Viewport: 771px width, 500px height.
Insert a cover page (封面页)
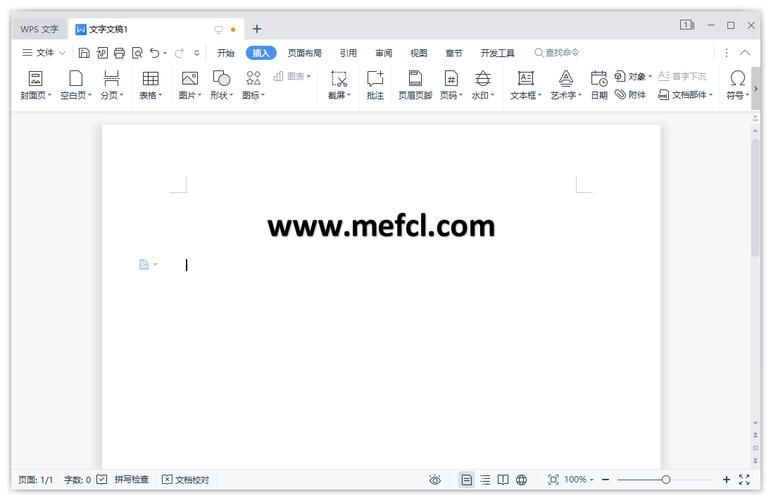35,85
